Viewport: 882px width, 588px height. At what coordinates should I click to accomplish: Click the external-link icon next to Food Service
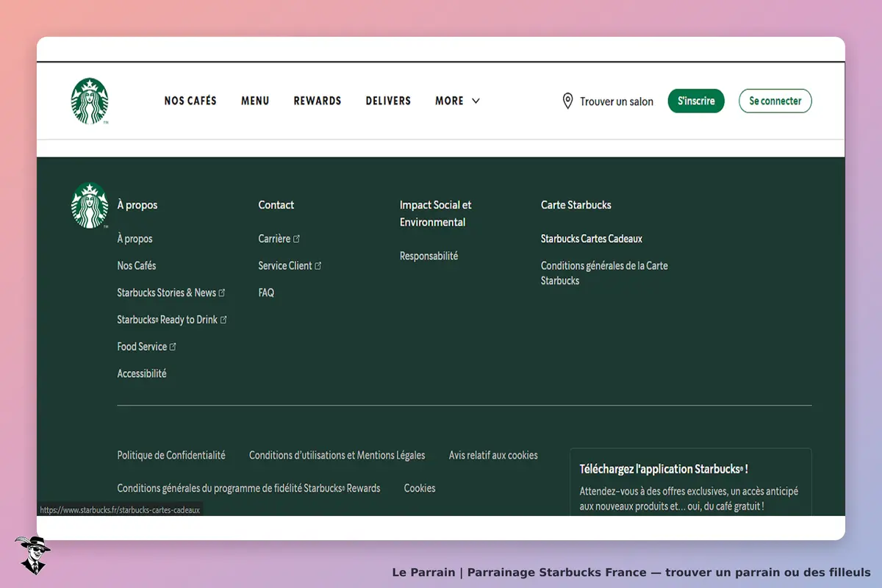(x=173, y=347)
